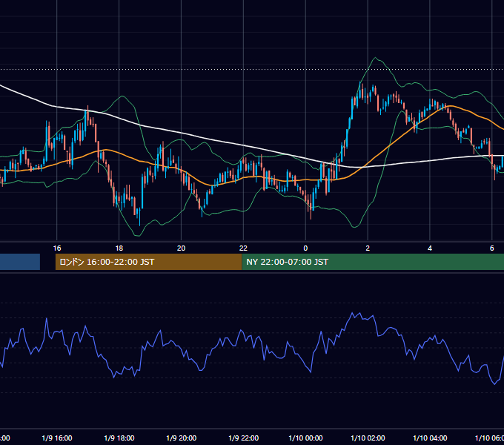Click the 22 hour label on chart axis
The height and width of the screenshot is (445, 504).
243,248
